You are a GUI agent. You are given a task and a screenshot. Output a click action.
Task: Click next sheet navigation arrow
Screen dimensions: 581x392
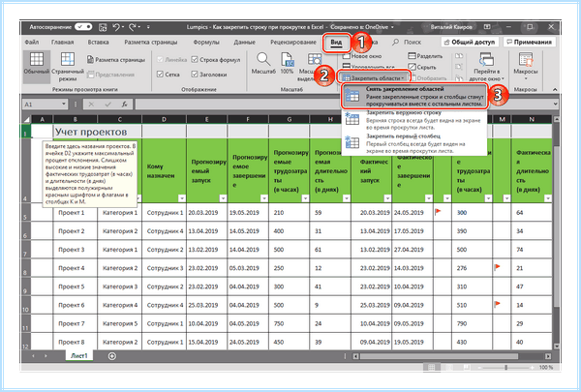tap(46, 356)
